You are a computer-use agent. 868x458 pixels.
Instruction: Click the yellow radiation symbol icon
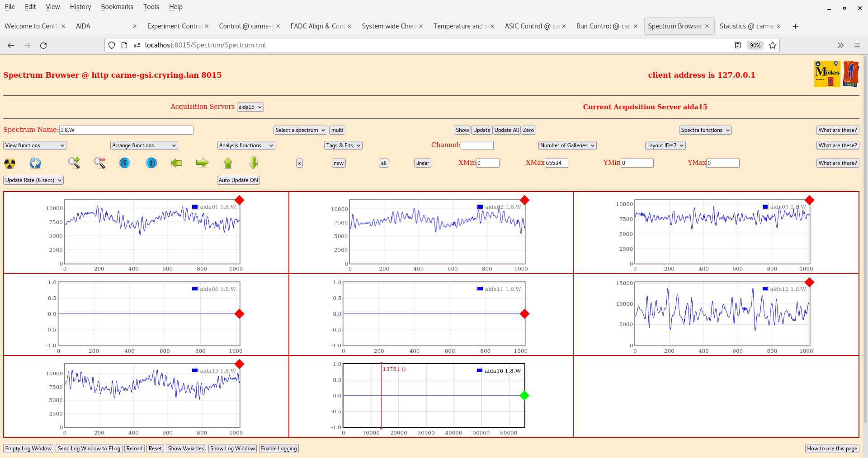[x=9, y=163]
